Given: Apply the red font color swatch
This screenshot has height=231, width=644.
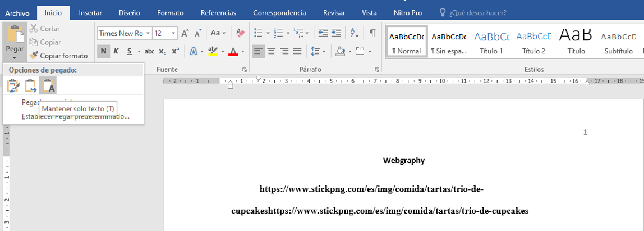Looking at the screenshot, I should click(233, 51).
